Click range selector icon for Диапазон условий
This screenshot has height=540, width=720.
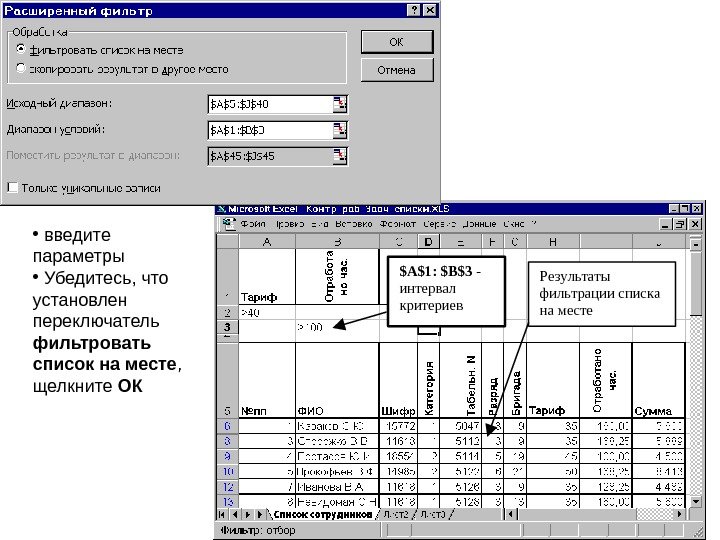pos(340,130)
